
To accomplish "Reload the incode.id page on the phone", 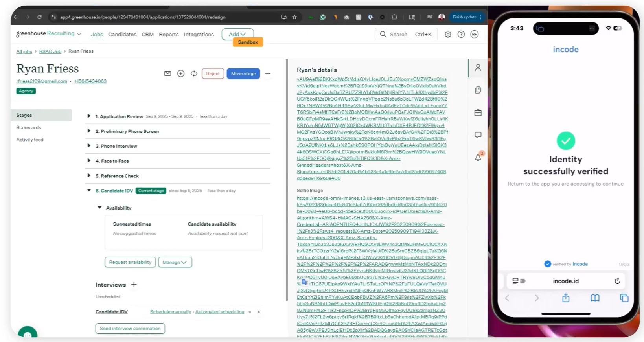I will 617,281.
